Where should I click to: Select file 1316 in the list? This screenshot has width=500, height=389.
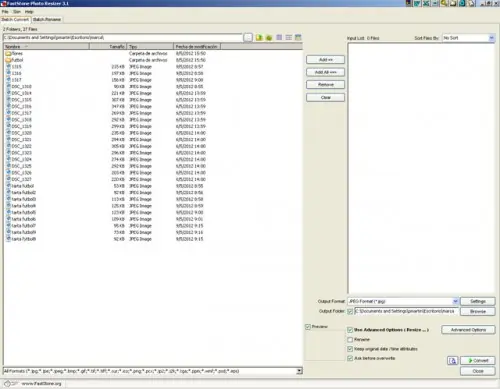click(x=16, y=73)
